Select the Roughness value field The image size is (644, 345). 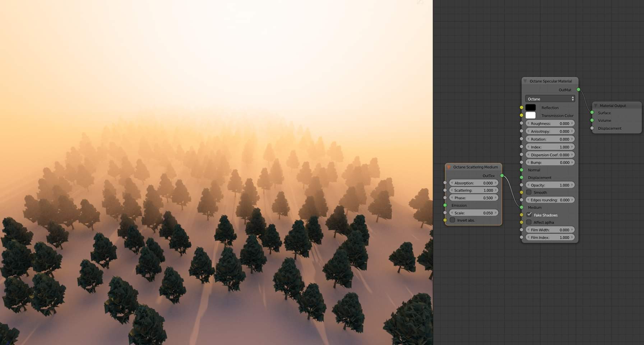550,123
